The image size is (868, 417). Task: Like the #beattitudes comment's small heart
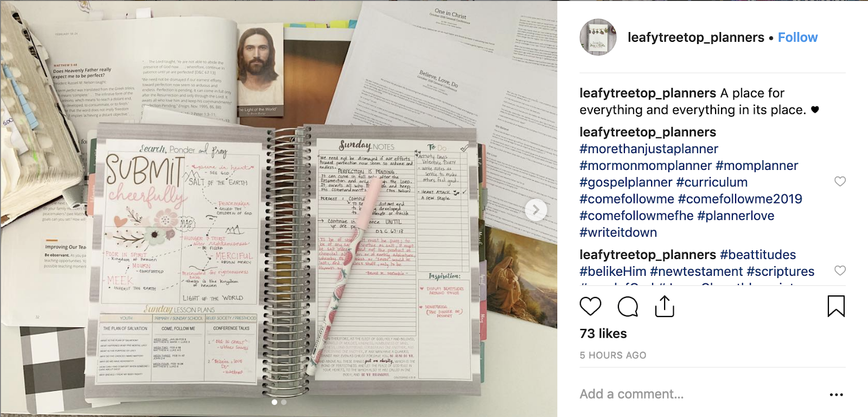pos(840,270)
